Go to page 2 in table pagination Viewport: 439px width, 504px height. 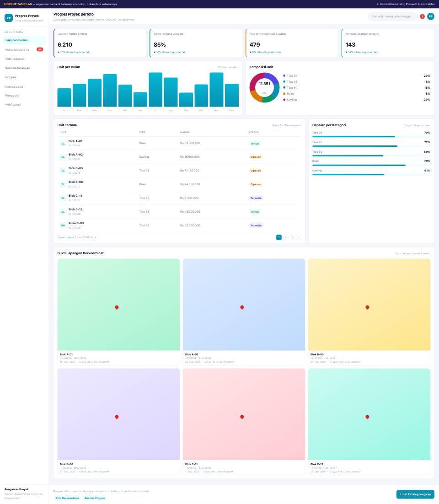click(x=285, y=237)
